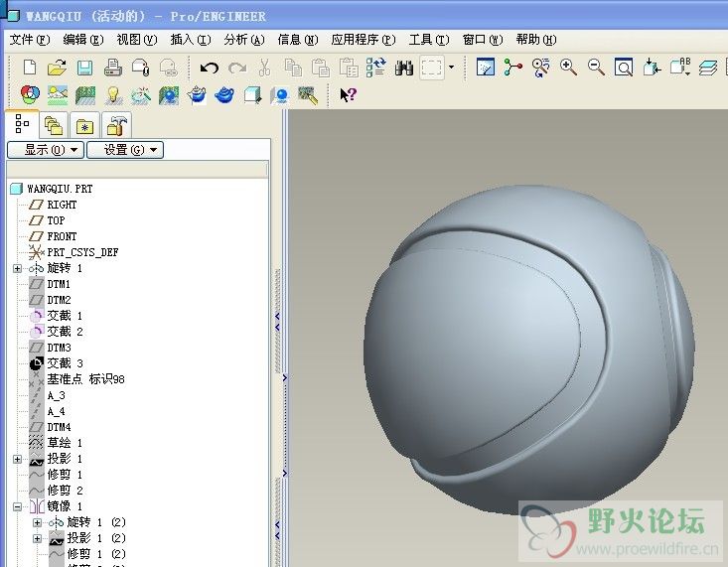This screenshot has height=567, width=728.
Task: Select 基准点 标识98 in the tree
Action: (x=85, y=379)
